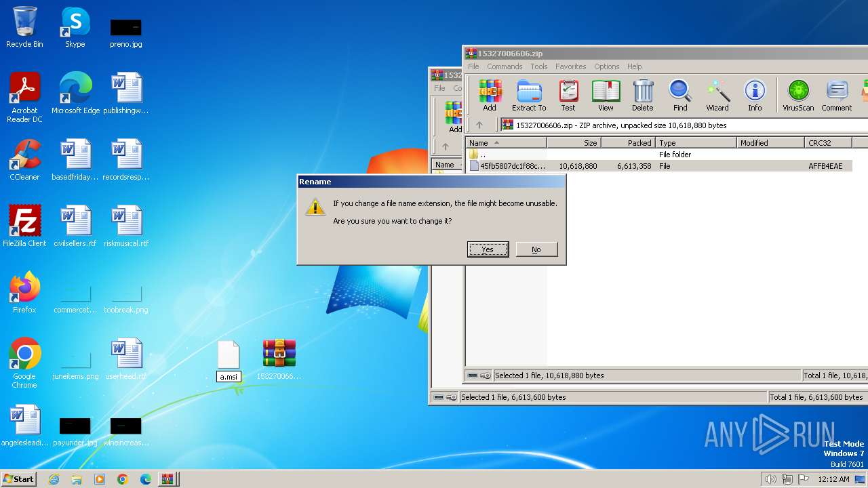Sort by the Modified column header
Image resolution: width=868 pixels, height=488 pixels.
tap(770, 143)
